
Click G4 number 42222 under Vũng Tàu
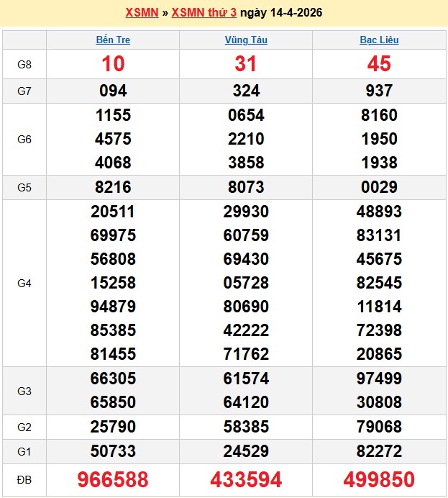(x=246, y=330)
